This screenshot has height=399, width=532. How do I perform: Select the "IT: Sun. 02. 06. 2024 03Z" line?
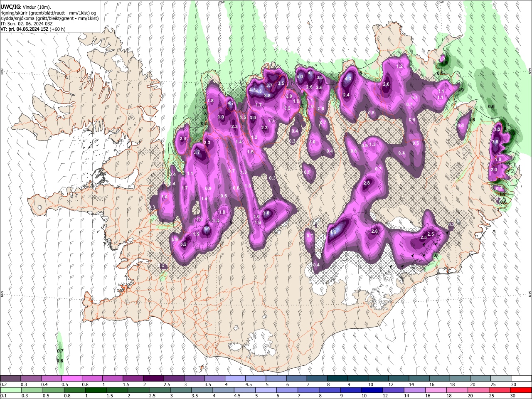(x=27, y=24)
